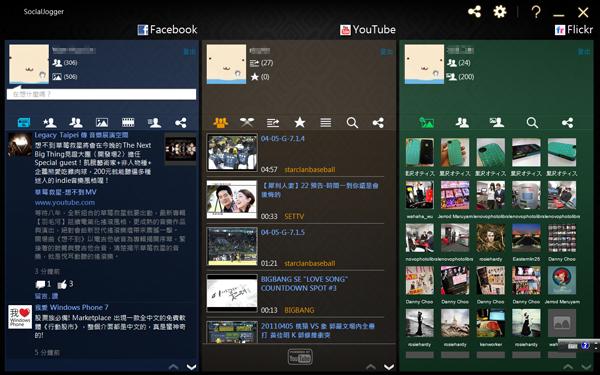600x375 pixels.
Task: Click the Powered by YouTube logo
Action: (x=300, y=357)
